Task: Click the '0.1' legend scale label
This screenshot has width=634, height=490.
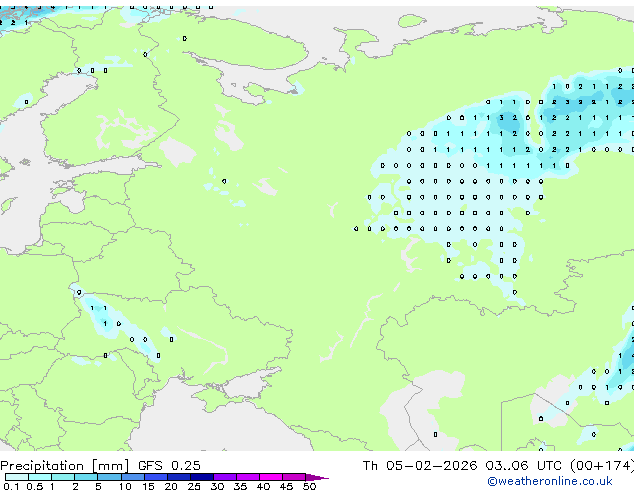Action: pos(11,486)
